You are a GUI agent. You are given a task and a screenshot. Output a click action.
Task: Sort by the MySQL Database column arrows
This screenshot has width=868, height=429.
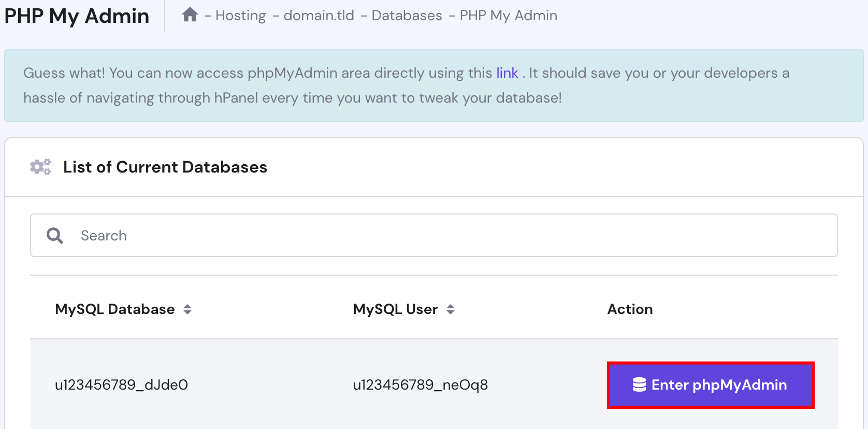pos(187,309)
